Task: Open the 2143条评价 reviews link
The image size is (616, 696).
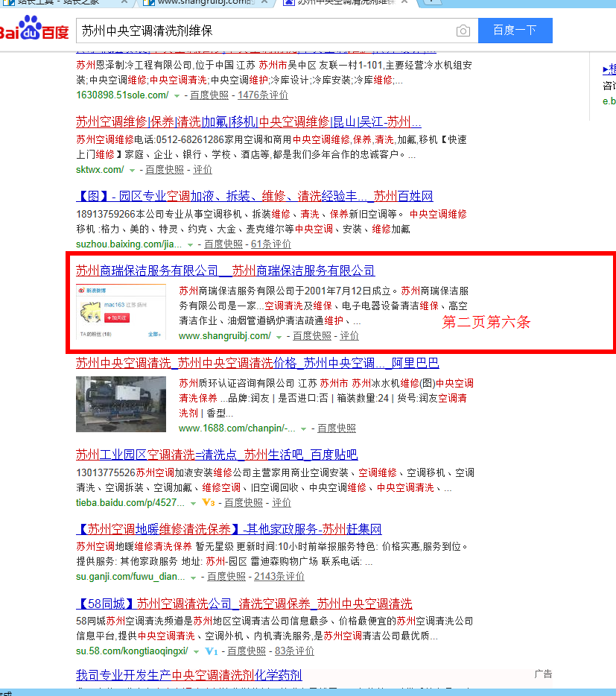Action: (x=279, y=577)
